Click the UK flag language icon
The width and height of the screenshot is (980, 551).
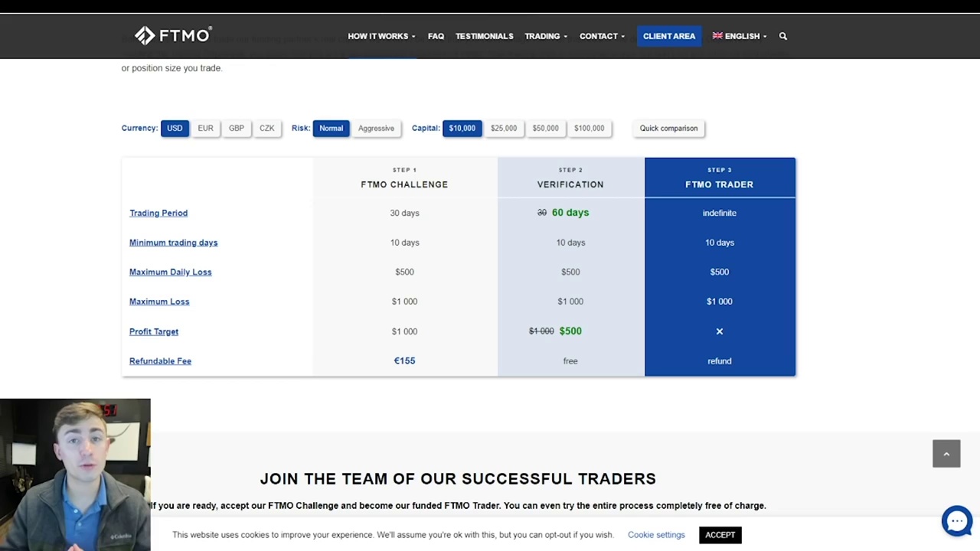pyautogui.click(x=717, y=35)
